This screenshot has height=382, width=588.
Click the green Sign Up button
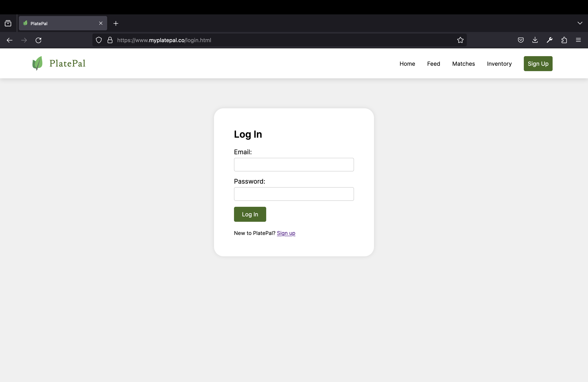click(x=538, y=64)
